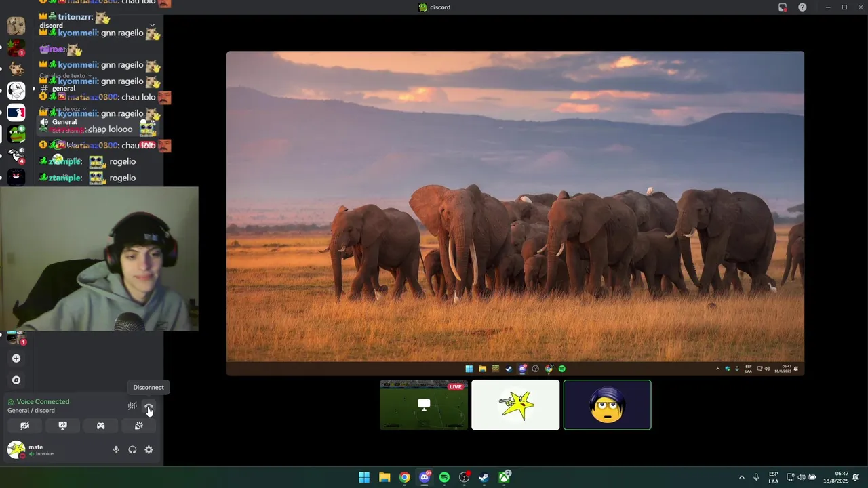The height and width of the screenshot is (488, 868).
Task: Select the LIVE stream thumbnail
Action: pyautogui.click(x=424, y=405)
